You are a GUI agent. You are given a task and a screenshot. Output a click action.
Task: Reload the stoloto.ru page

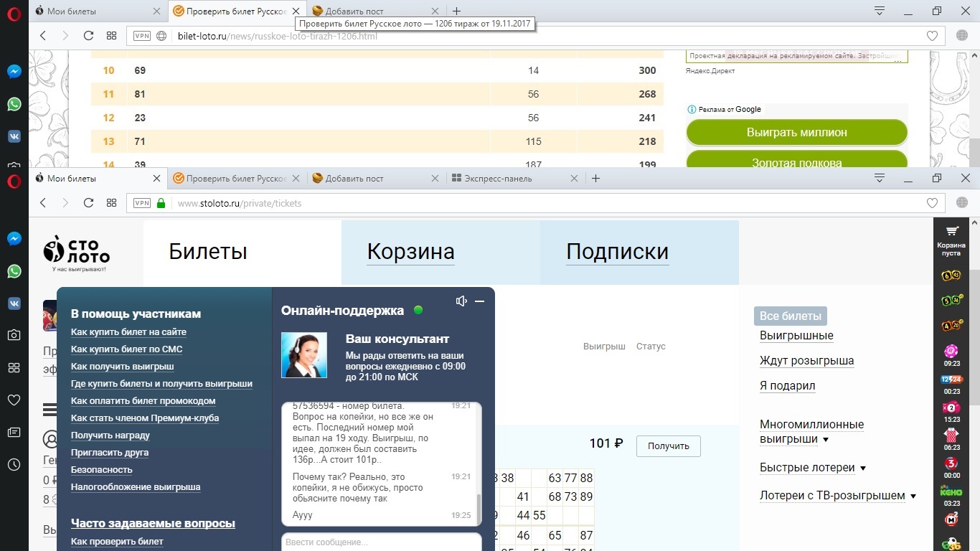tap(88, 203)
